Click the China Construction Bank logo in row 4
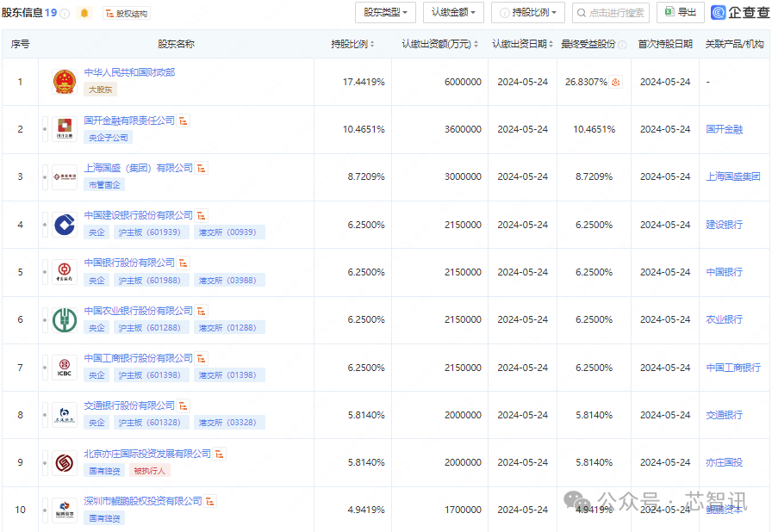 tap(64, 224)
